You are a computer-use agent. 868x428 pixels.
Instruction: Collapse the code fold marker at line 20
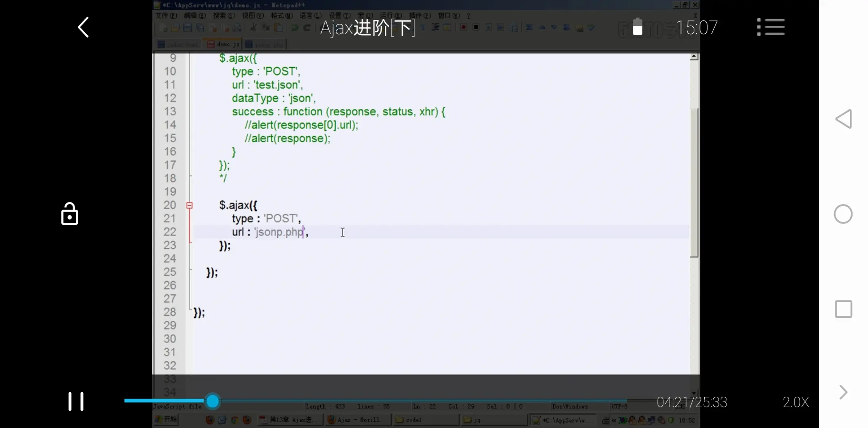[189, 205]
